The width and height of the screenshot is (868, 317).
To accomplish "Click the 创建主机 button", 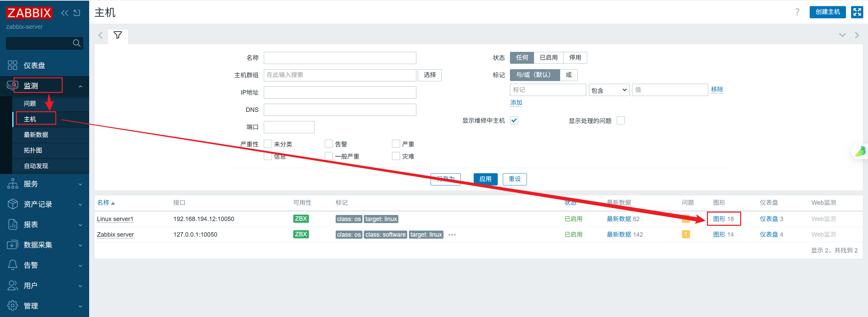I will (828, 12).
